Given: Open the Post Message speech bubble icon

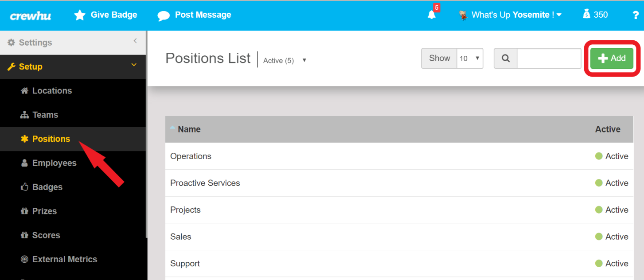Looking at the screenshot, I should (x=164, y=16).
